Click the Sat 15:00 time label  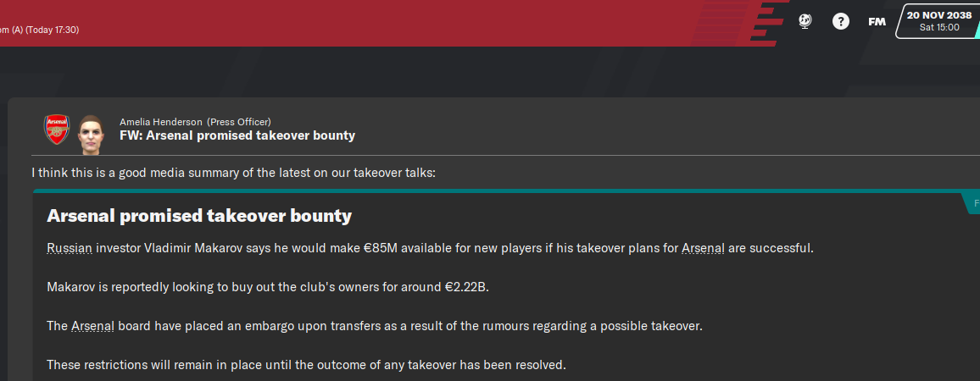coord(939,27)
